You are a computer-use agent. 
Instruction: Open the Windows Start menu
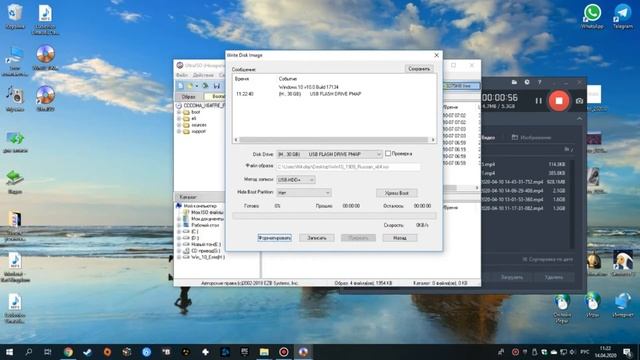click(x=9, y=352)
